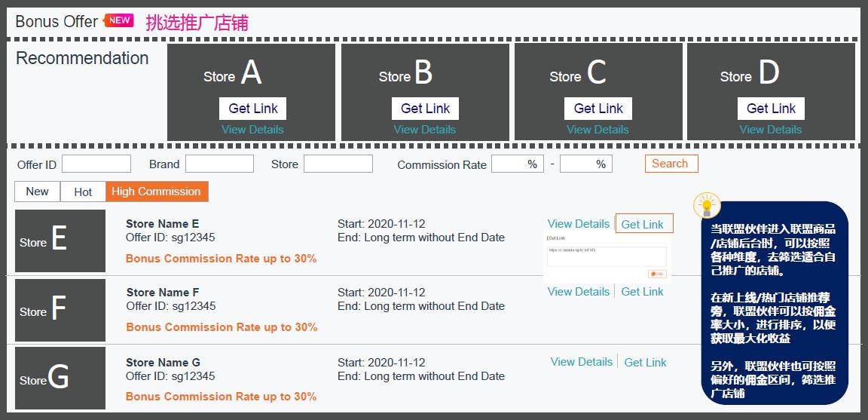This screenshot has width=868, height=420.
Task: Focus the minimum Commission Rate field
Action: (x=517, y=164)
